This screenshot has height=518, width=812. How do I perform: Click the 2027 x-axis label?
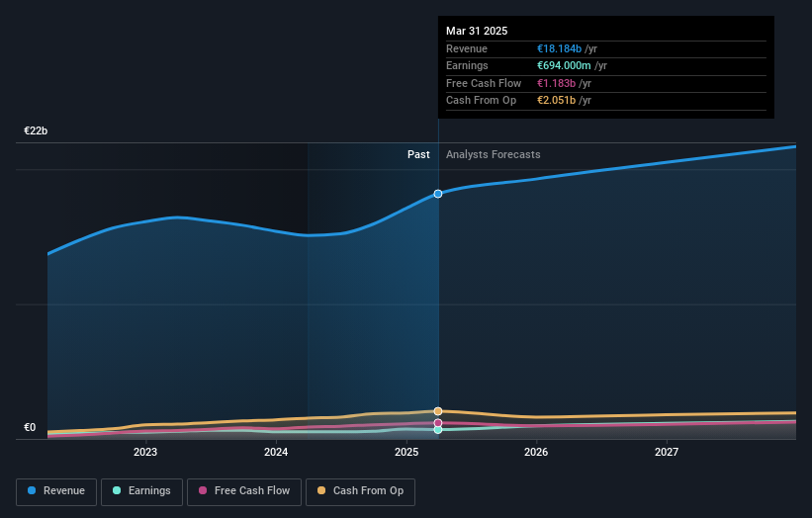click(667, 452)
